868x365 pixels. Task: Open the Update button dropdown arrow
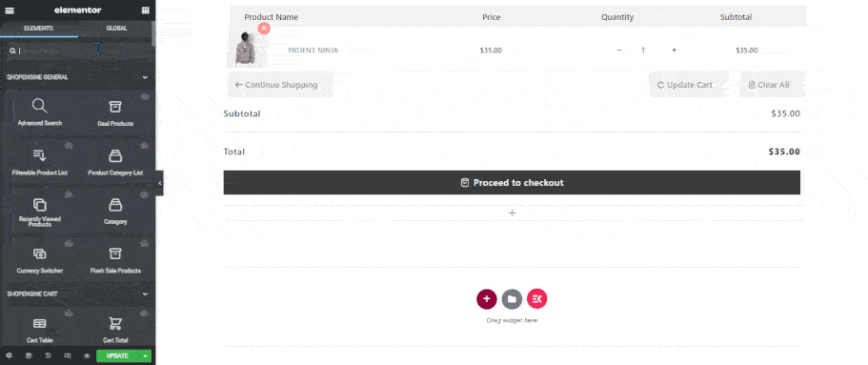click(145, 356)
